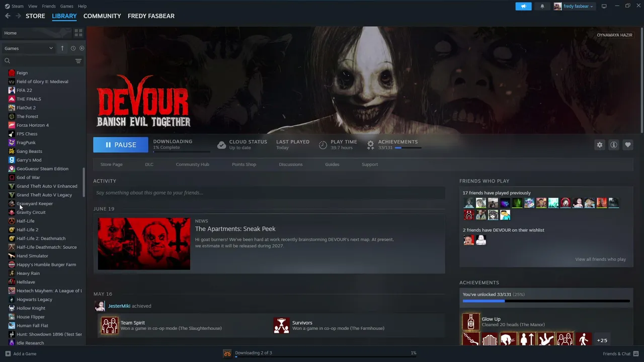Expand the Games collection dropdown

pos(29,48)
